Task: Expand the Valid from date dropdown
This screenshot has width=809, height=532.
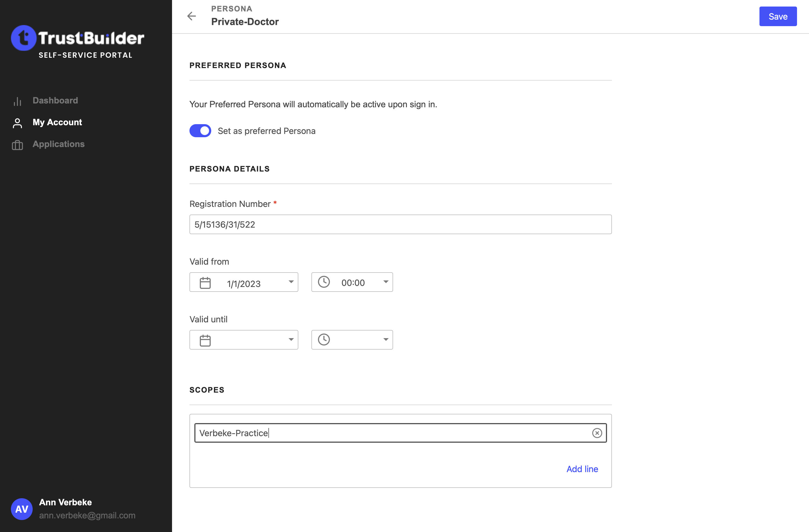Action: click(x=291, y=282)
